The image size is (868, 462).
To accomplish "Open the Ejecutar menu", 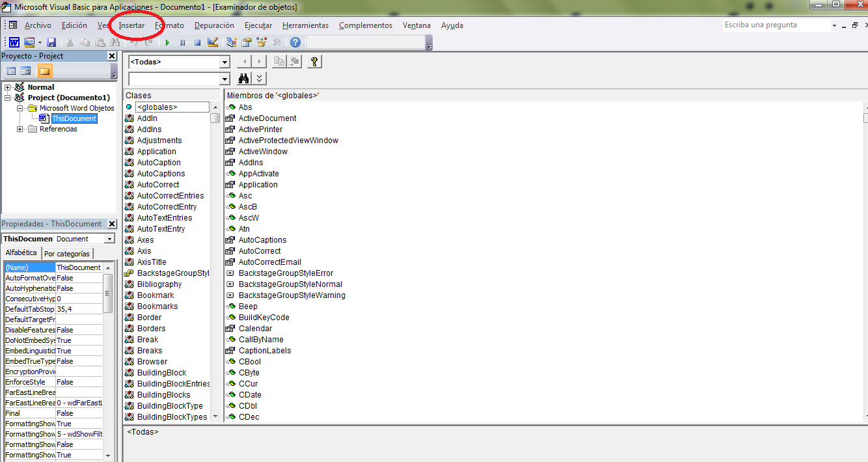I will point(258,25).
